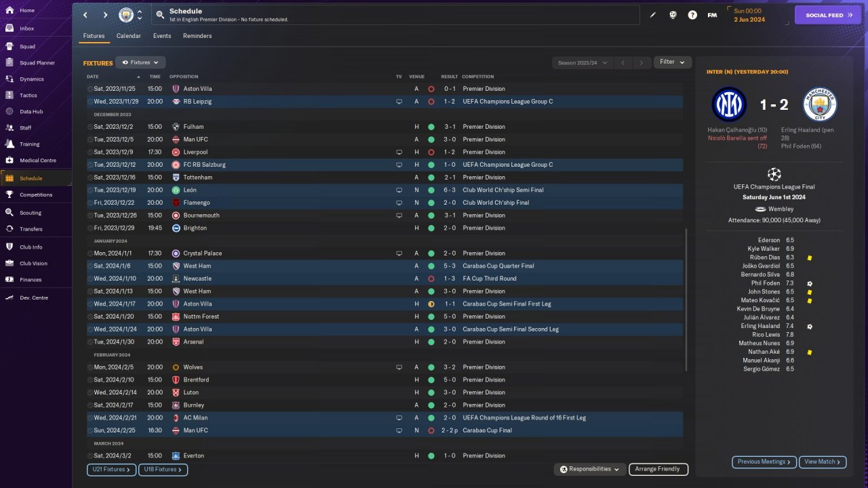Open the Responsibilities dropdown

[589, 469]
